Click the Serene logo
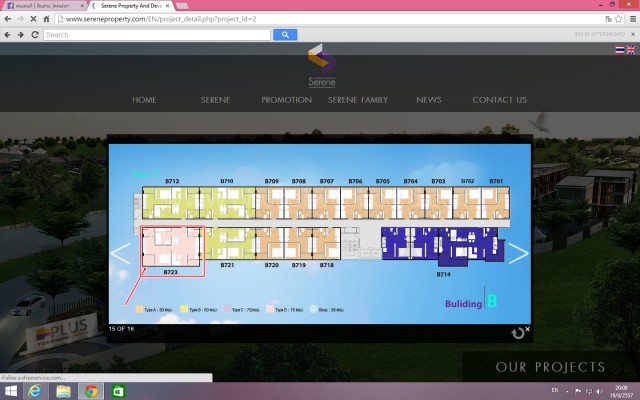640x400 pixels. [322, 65]
